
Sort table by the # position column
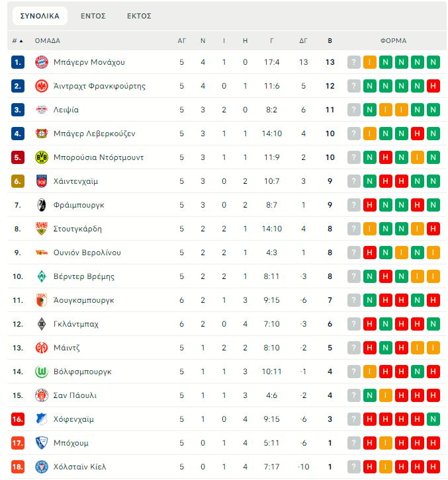(17, 40)
